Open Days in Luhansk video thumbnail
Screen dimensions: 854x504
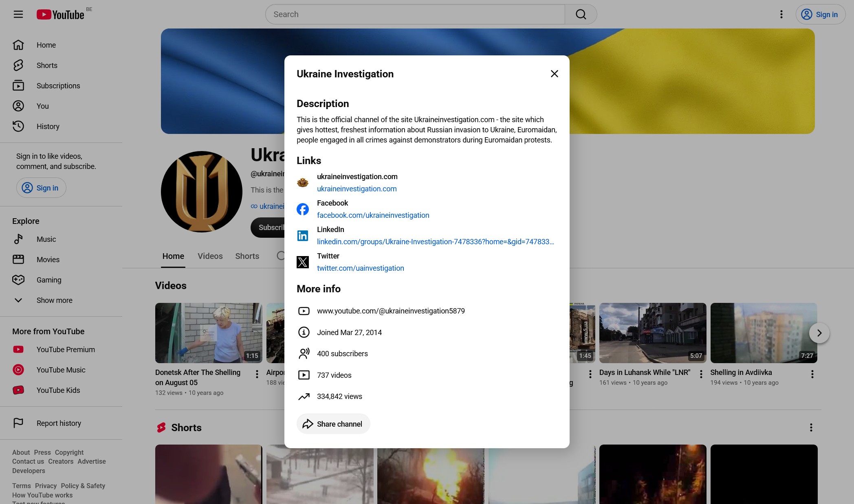(653, 333)
